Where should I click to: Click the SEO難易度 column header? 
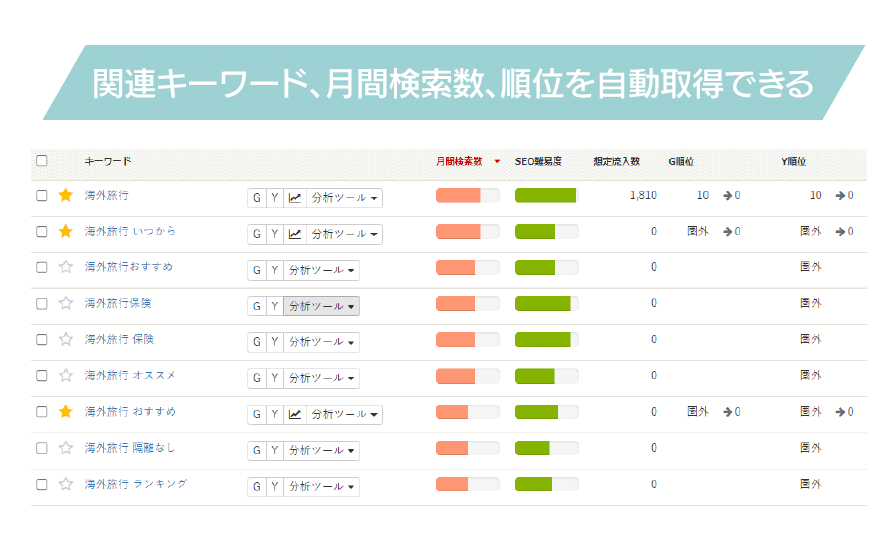pos(538,161)
